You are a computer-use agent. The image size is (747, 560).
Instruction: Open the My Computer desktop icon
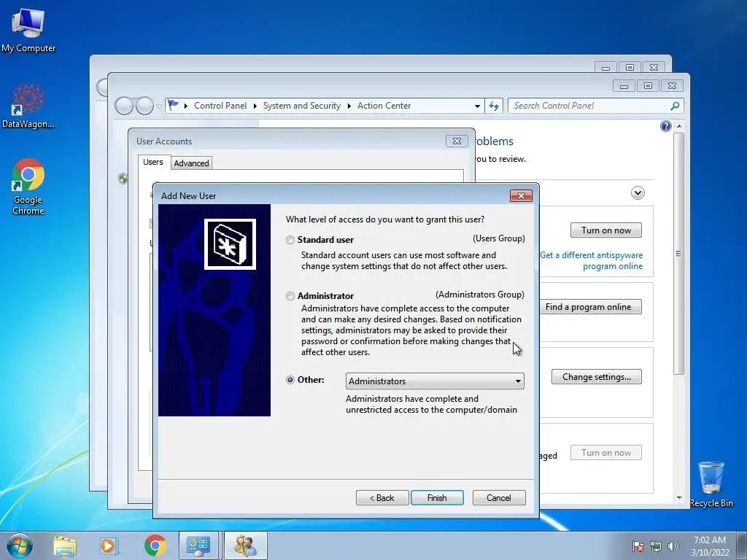[28, 29]
